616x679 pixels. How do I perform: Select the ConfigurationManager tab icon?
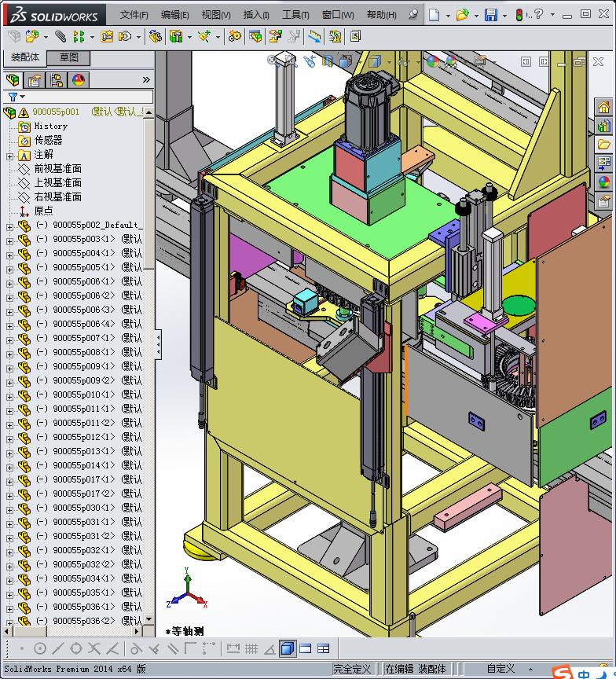pyautogui.click(x=57, y=79)
